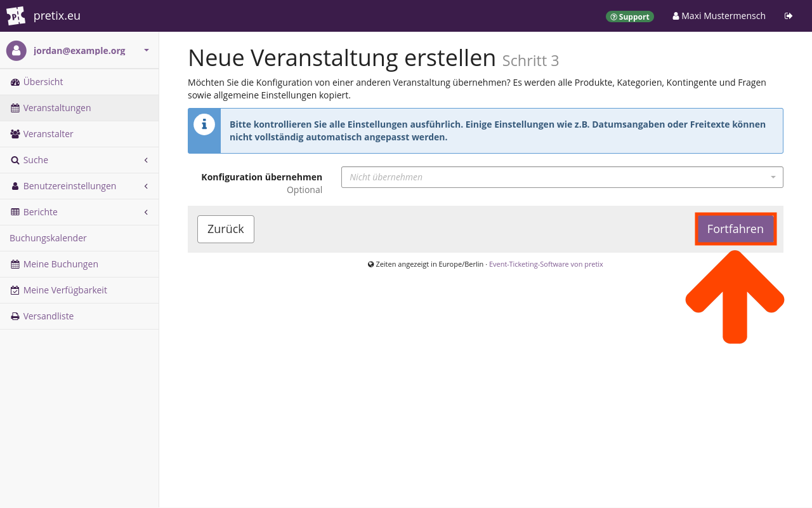Click the Konfiguration übernehmen label
Screen dimensions: 812x508
click(261, 177)
